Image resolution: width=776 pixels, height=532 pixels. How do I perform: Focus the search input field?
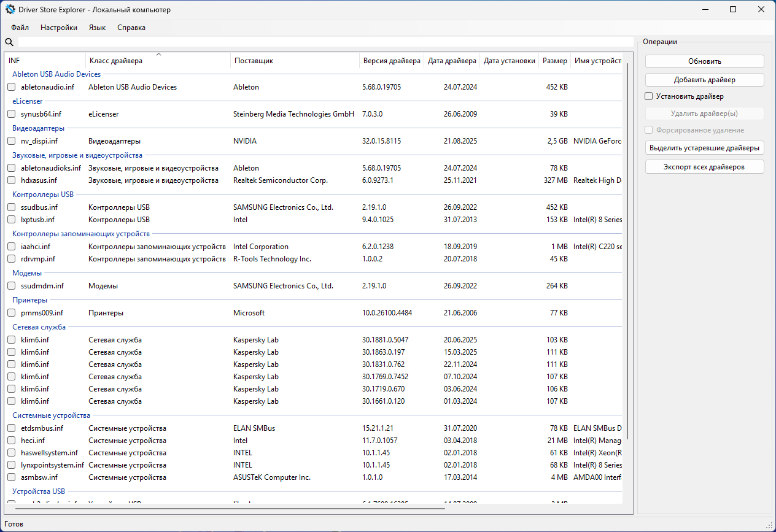(x=325, y=42)
